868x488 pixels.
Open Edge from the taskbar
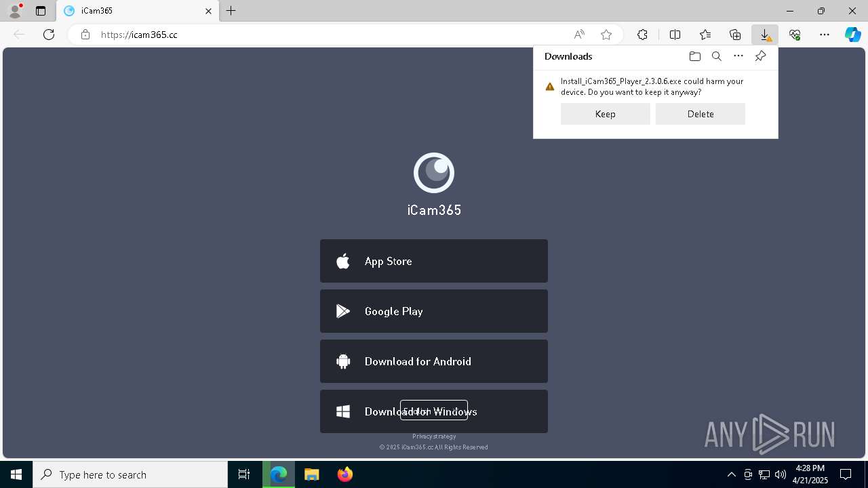(279, 474)
